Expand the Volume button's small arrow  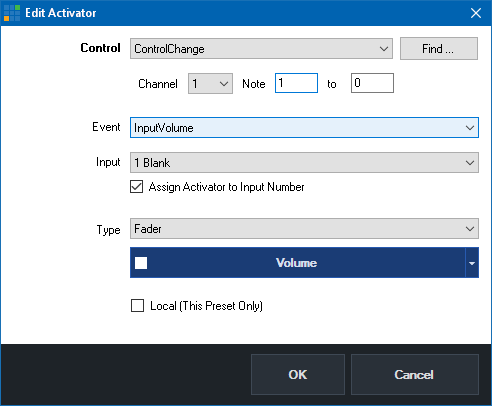tap(472, 263)
